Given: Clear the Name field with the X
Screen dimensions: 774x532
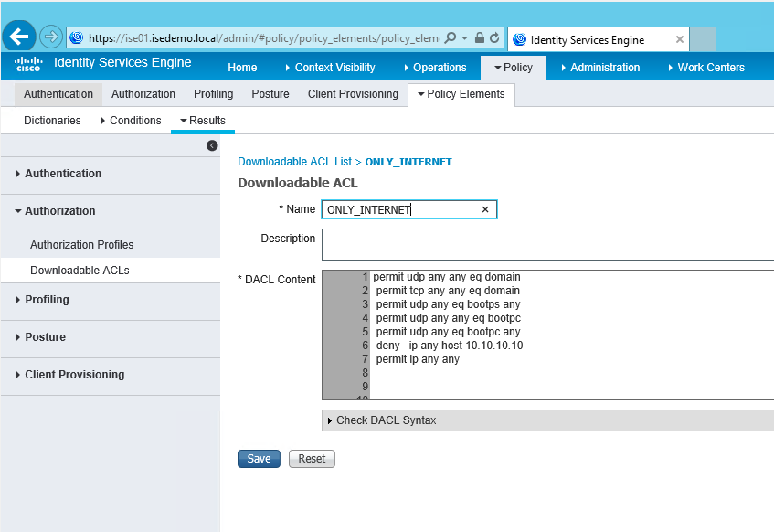Looking at the screenshot, I should coord(485,209).
